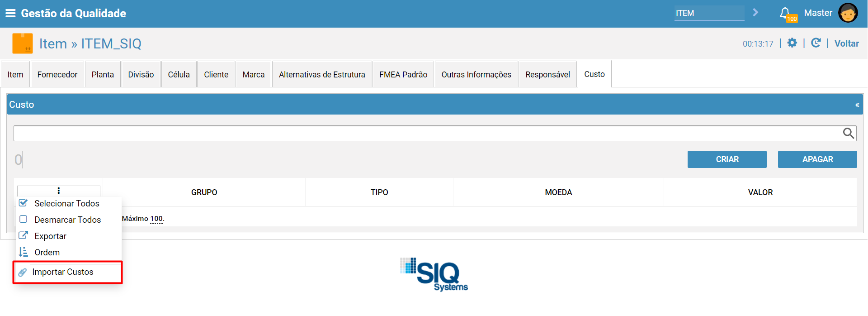Sort by the VALOR column header
Viewport: 868px width, 316px height.
point(760,192)
